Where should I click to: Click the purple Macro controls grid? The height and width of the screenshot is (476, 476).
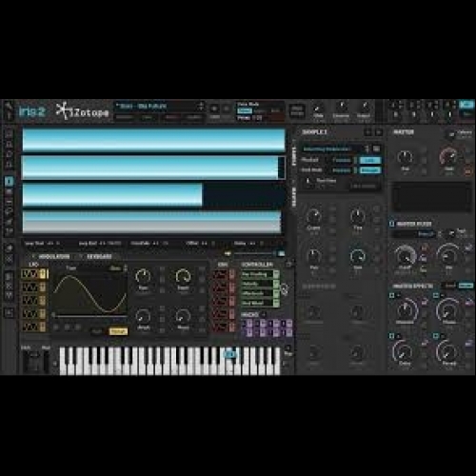268,328
